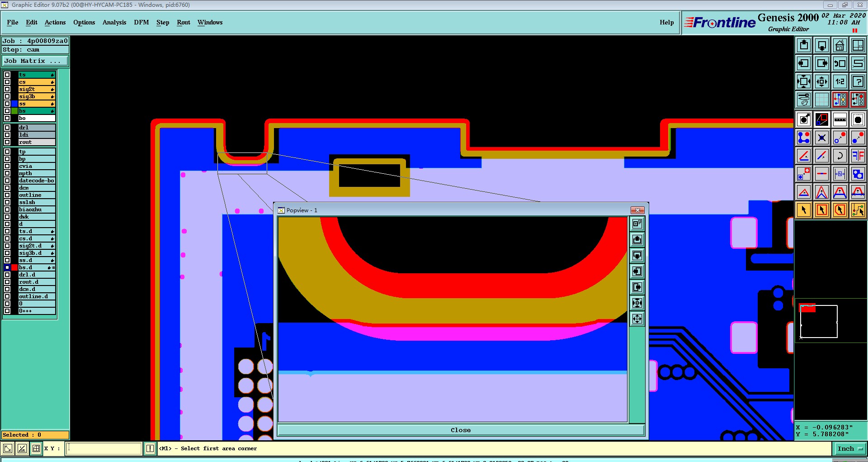Image resolution: width=868 pixels, height=462 pixels.
Task: Open the Rout menu
Action: coord(184,22)
